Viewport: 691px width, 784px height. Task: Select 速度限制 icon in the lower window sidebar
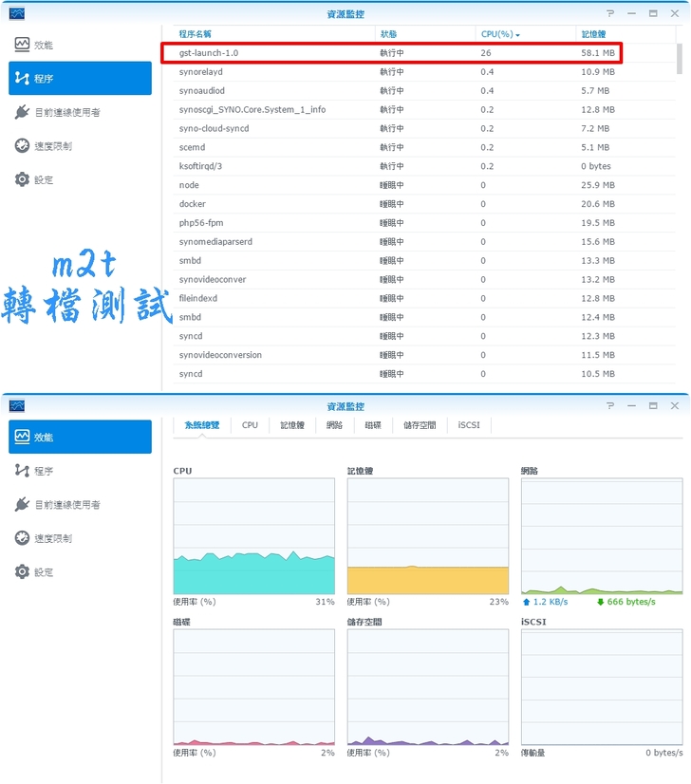(23, 538)
